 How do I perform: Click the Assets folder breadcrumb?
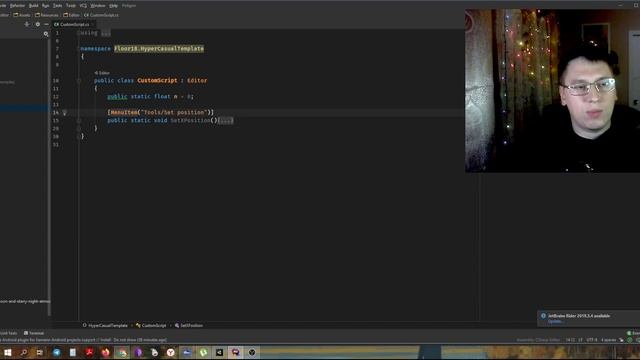[22, 15]
